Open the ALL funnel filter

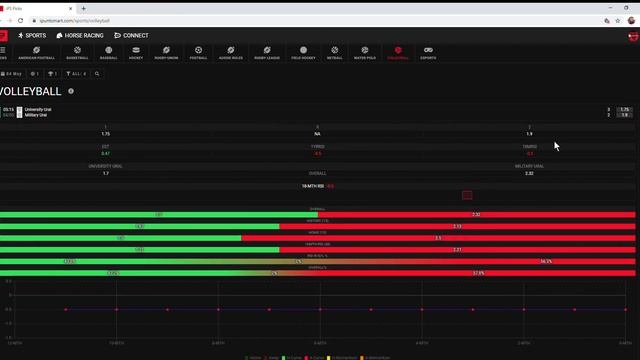click(76, 74)
